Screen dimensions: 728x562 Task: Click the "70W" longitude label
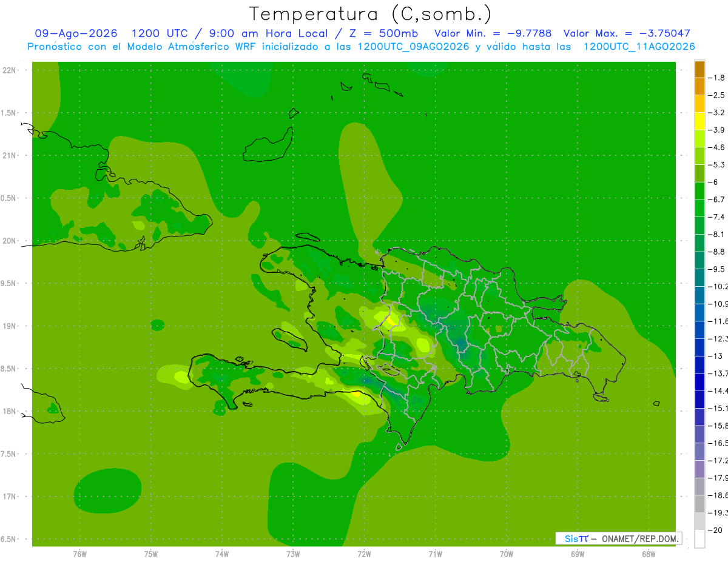pyautogui.click(x=506, y=554)
